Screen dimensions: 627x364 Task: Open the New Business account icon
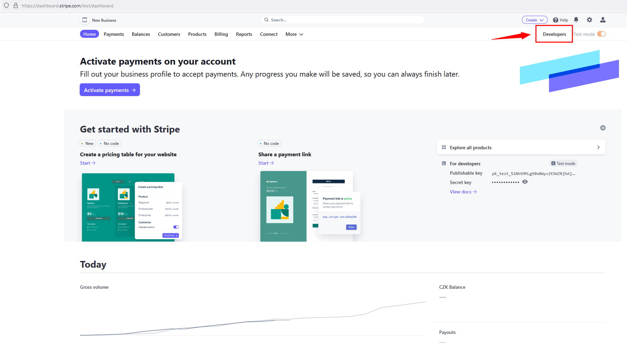click(x=85, y=20)
